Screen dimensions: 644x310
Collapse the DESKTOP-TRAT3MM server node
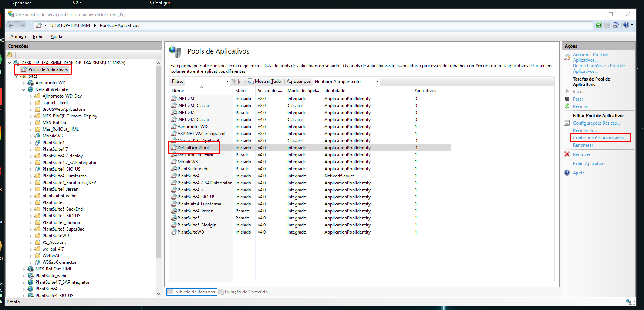click(10, 62)
